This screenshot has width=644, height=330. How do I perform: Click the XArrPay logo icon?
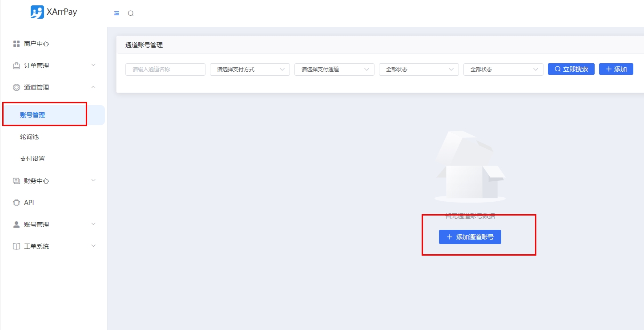click(x=37, y=12)
